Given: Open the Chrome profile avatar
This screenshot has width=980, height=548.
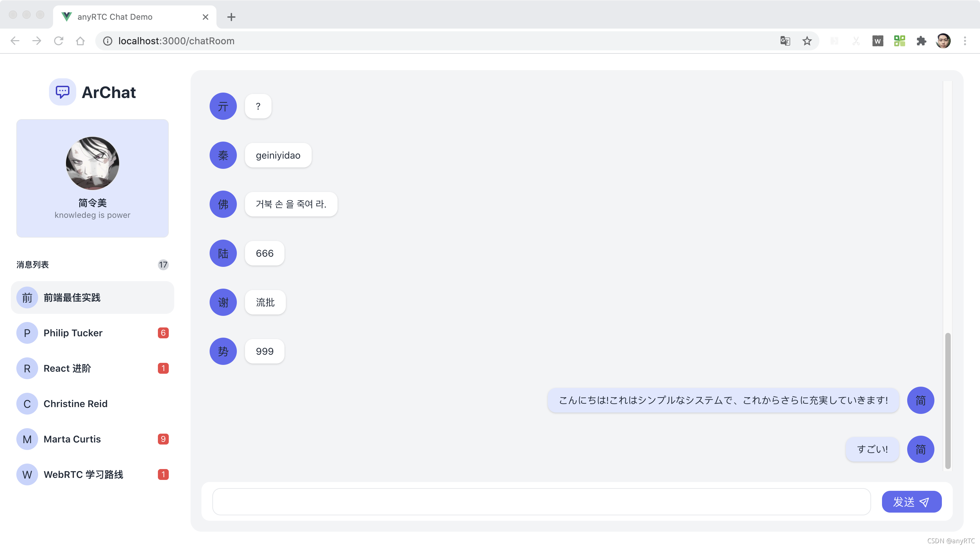Looking at the screenshot, I should pyautogui.click(x=943, y=41).
